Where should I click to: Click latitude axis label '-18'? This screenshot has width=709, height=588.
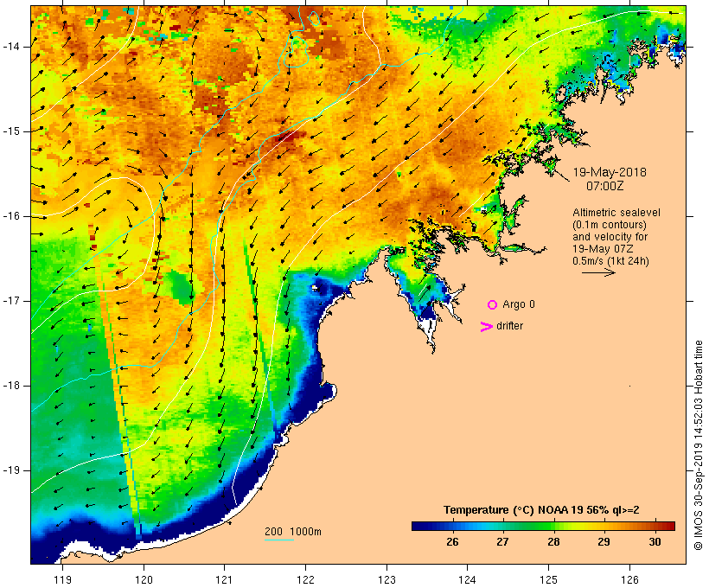(x=11, y=386)
